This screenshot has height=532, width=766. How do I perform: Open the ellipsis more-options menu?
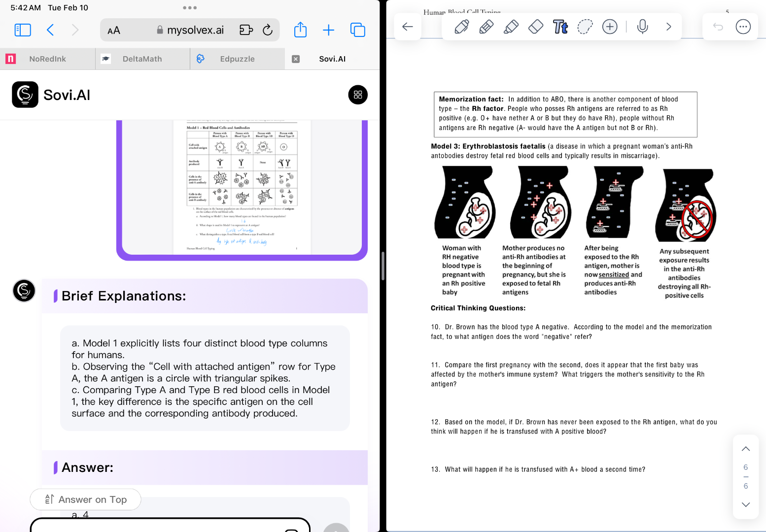pos(743,27)
